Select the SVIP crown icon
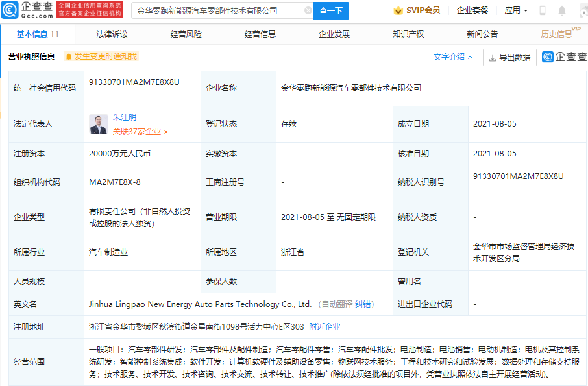Image resolution: width=588 pixels, height=386 pixels. (398, 10)
